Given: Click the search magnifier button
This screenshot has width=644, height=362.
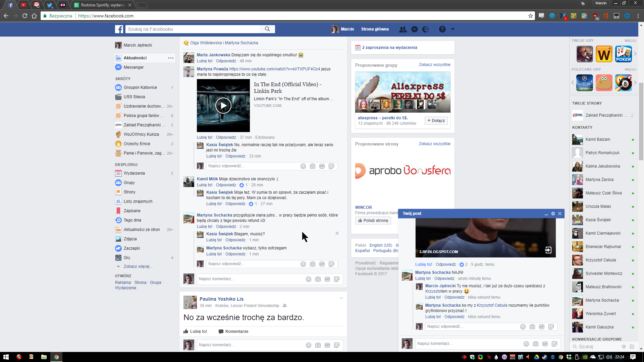Looking at the screenshot, I should (267, 29).
